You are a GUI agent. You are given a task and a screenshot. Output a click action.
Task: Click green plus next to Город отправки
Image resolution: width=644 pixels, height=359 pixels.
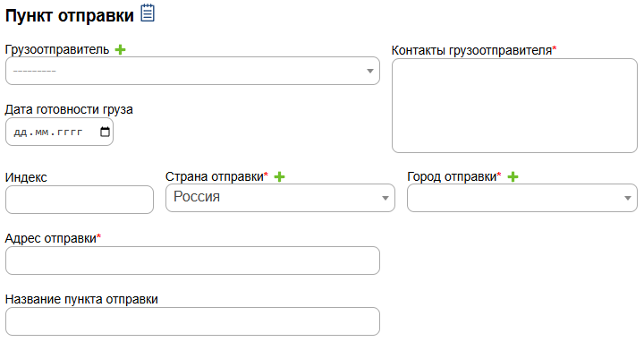(513, 176)
